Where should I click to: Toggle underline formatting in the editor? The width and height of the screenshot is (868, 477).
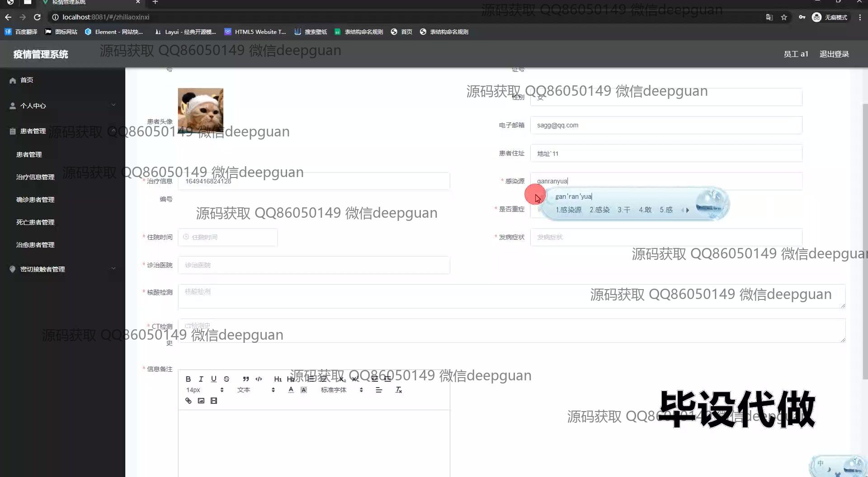pyautogui.click(x=213, y=379)
